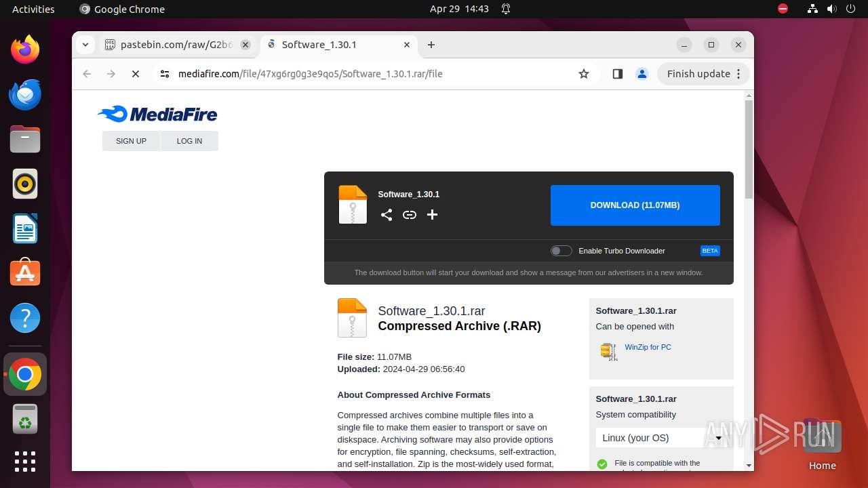The width and height of the screenshot is (868, 488).
Task: Open the network status icon in top bar
Action: [x=812, y=9]
